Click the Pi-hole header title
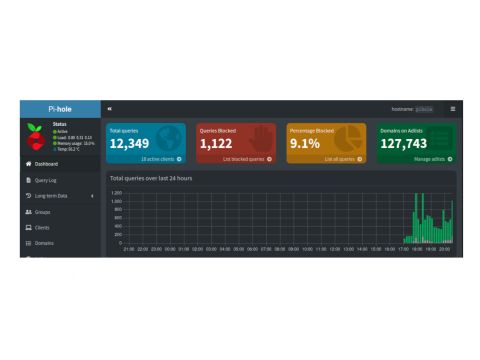 pos(60,109)
